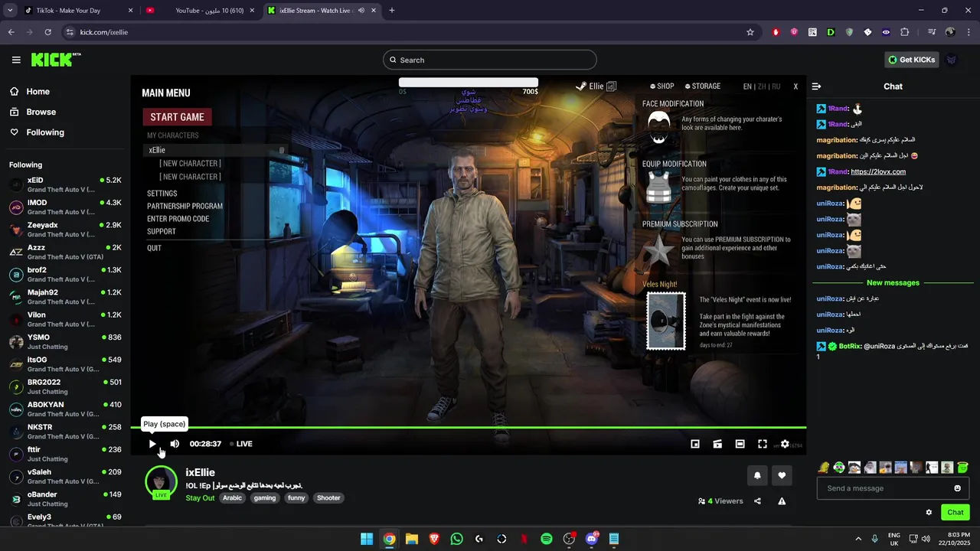980x551 pixels.
Task: Report the stream with the warning icon
Action: point(782,501)
